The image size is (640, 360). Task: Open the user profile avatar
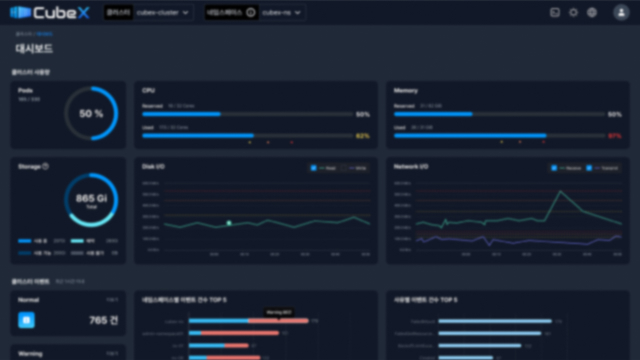pos(621,13)
